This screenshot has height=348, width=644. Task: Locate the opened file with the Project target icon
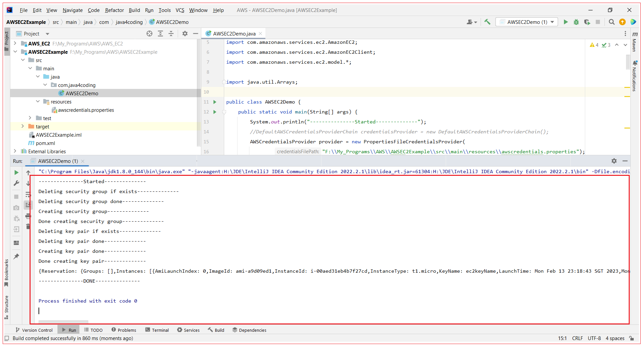pyautogui.click(x=149, y=34)
